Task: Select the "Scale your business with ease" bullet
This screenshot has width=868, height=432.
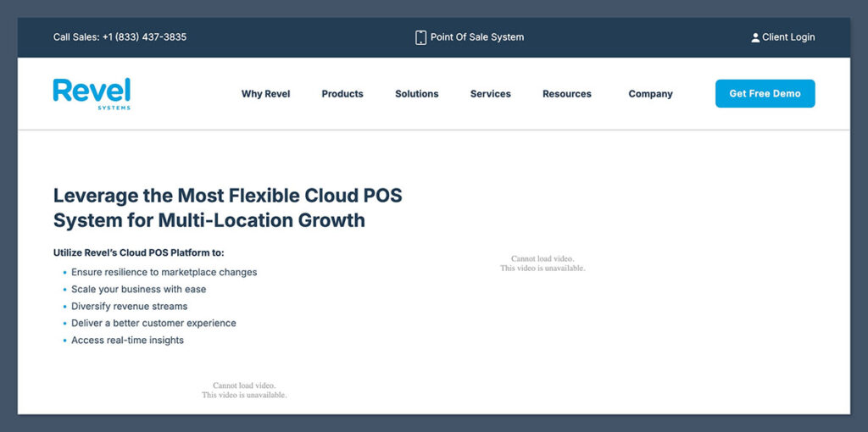Action: click(x=138, y=290)
